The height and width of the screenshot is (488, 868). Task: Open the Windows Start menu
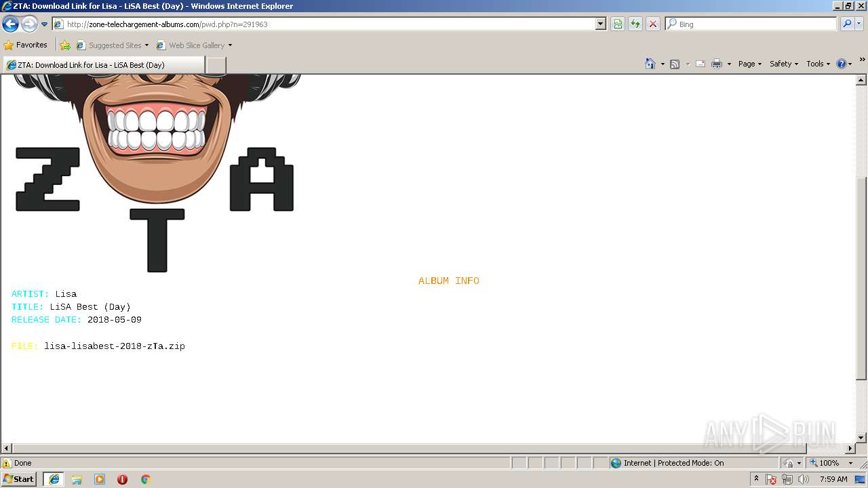point(19,479)
